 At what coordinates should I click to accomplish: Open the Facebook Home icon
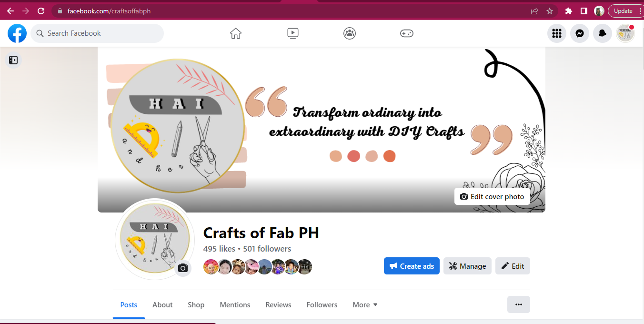coord(235,33)
